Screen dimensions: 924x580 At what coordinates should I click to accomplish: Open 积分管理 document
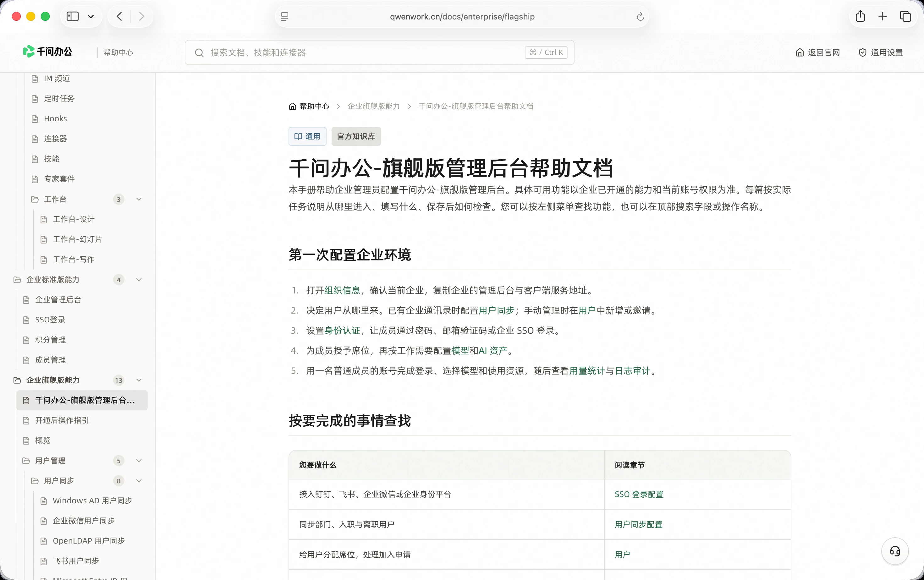click(x=50, y=340)
